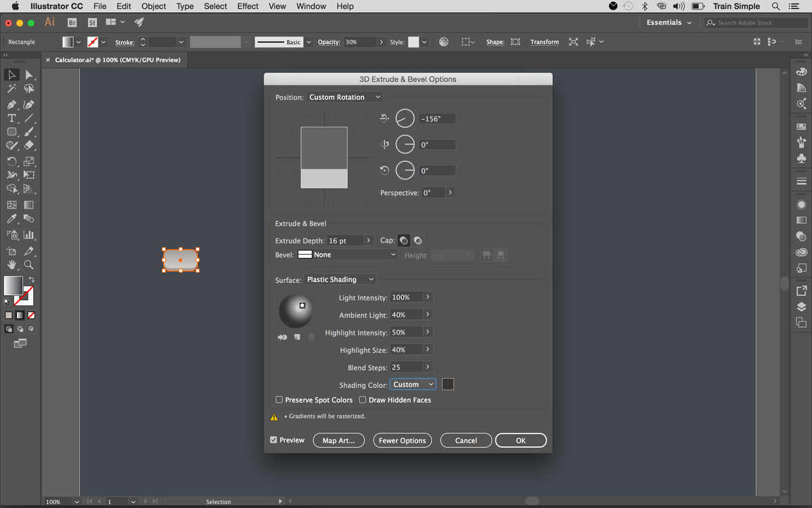Image resolution: width=812 pixels, height=508 pixels.
Task: Open the Color panel from the right sidebar
Action: point(800,71)
